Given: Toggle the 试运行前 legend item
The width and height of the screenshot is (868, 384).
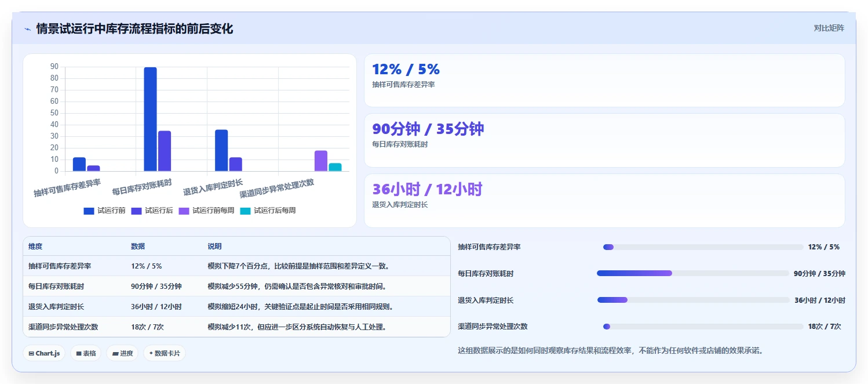Looking at the screenshot, I should [x=104, y=211].
